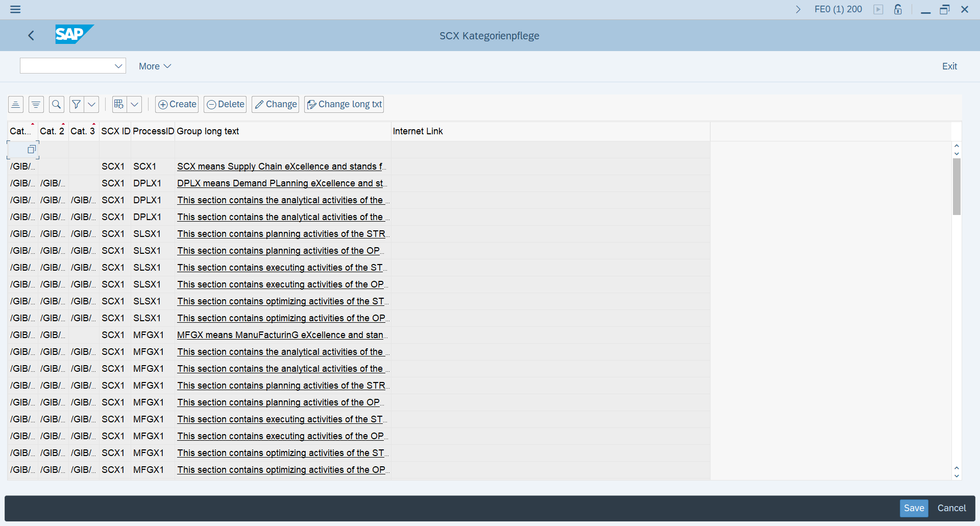Click the table layout settings icon
This screenshot has width=980, height=526.
click(x=119, y=104)
